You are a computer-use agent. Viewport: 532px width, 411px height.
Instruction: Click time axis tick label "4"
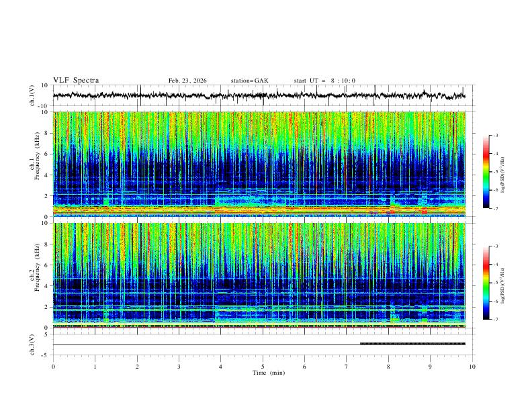pos(221,367)
